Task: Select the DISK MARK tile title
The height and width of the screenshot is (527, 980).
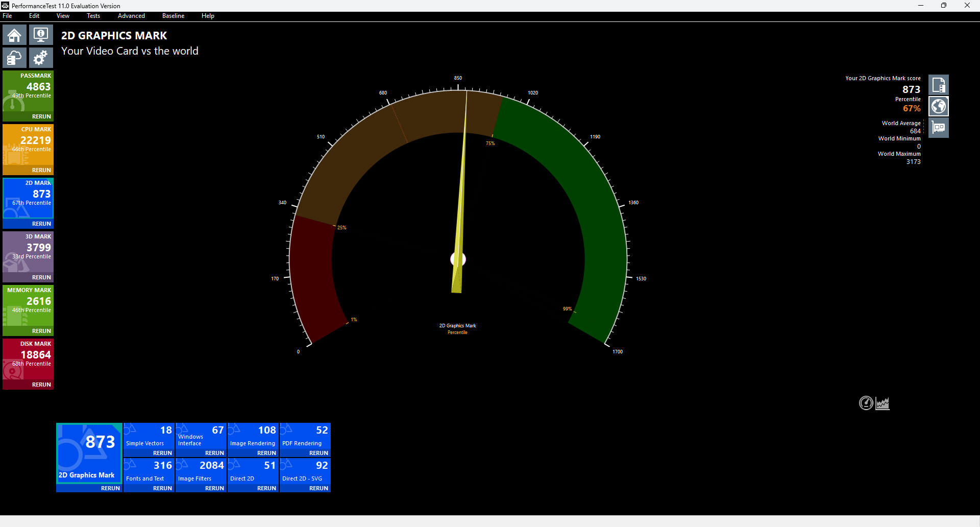Action: pyautogui.click(x=36, y=344)
